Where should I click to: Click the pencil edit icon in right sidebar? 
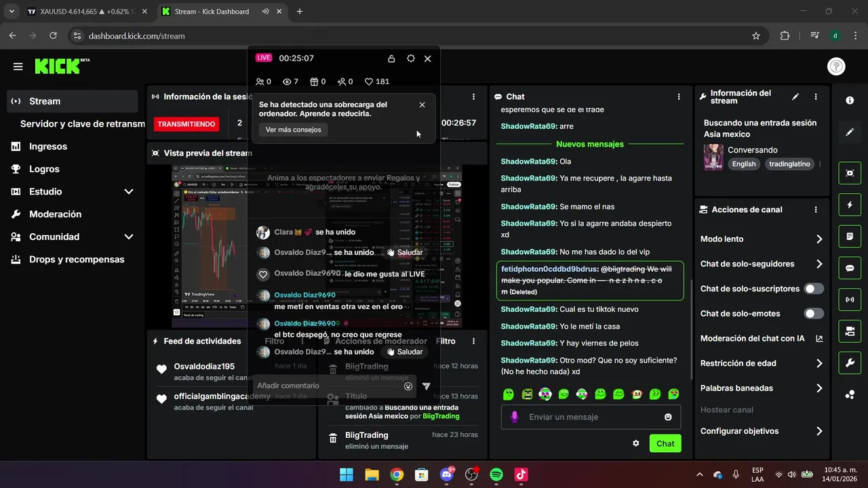[x=850, y=132]
